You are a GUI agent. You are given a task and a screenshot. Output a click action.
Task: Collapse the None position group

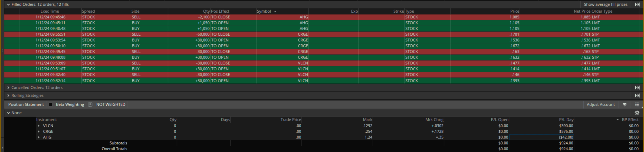pos(8,113)
